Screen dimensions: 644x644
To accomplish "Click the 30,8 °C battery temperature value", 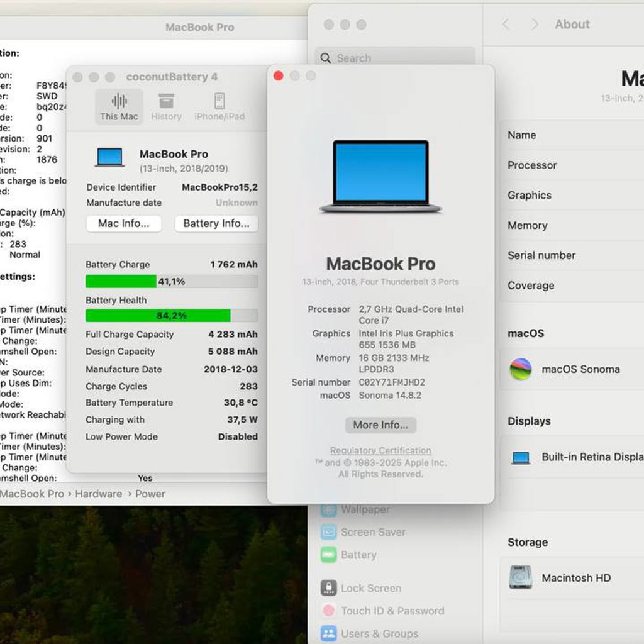I will click(x=241, y=403).
